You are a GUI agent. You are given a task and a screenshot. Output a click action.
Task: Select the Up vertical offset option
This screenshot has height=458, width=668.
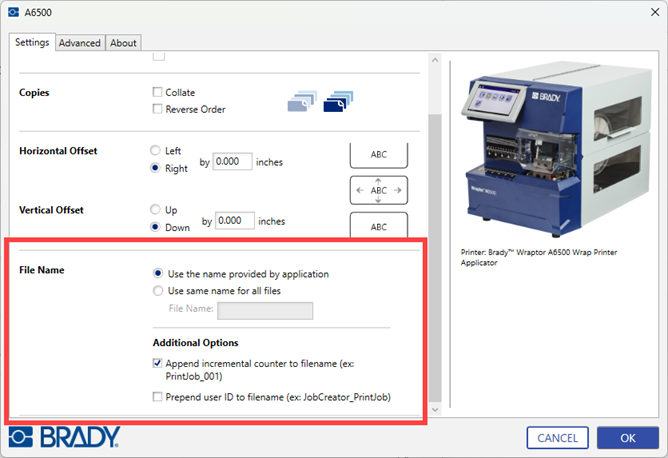(x=155, y=210)
